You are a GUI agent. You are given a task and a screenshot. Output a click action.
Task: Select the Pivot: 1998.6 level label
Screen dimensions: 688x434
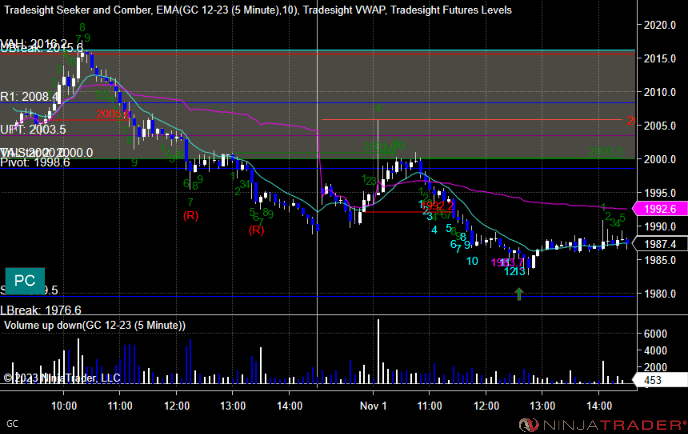35,162
